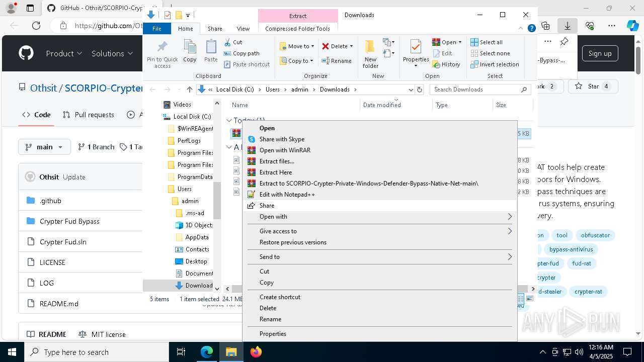Expand the Give access to submenu
644x362 pixels.
point(380,231)
